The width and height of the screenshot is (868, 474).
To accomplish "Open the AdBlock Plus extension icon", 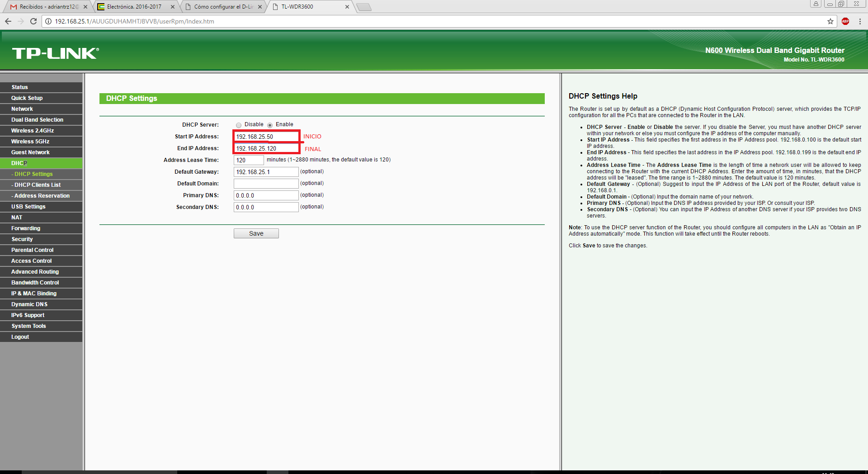I will pyautogui.click(x=845, y=21).
